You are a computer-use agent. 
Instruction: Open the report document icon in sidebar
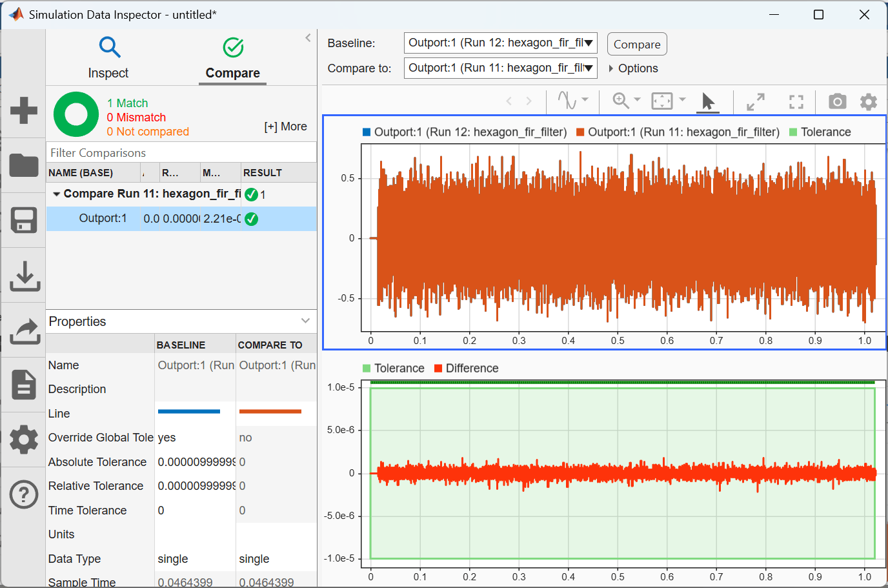pyautogui.click(x=24, y=385)
